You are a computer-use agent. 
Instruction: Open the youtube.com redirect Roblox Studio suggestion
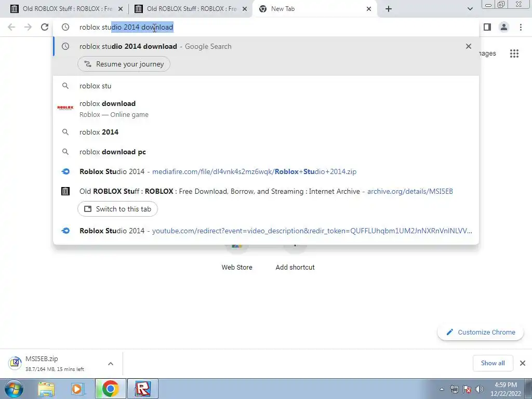pos(266,231)
